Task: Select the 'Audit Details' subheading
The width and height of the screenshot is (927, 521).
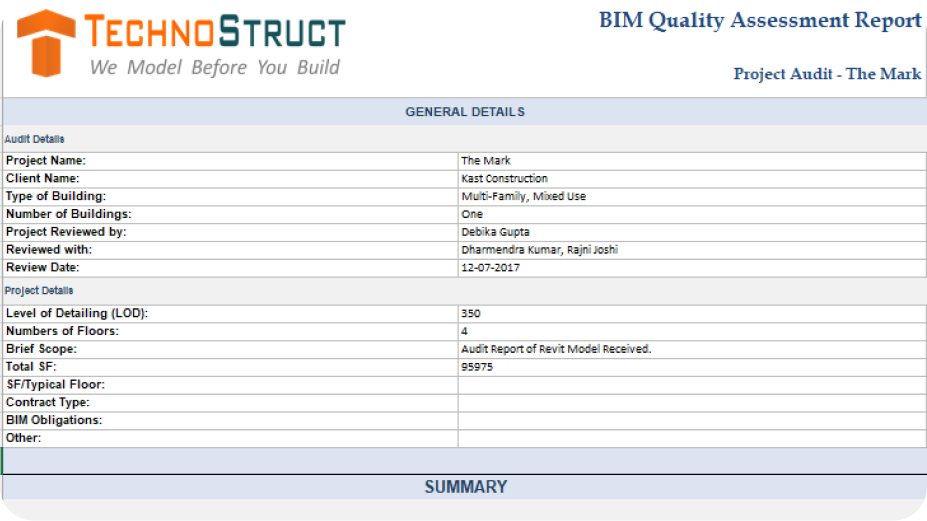Action: coord(34,139)
